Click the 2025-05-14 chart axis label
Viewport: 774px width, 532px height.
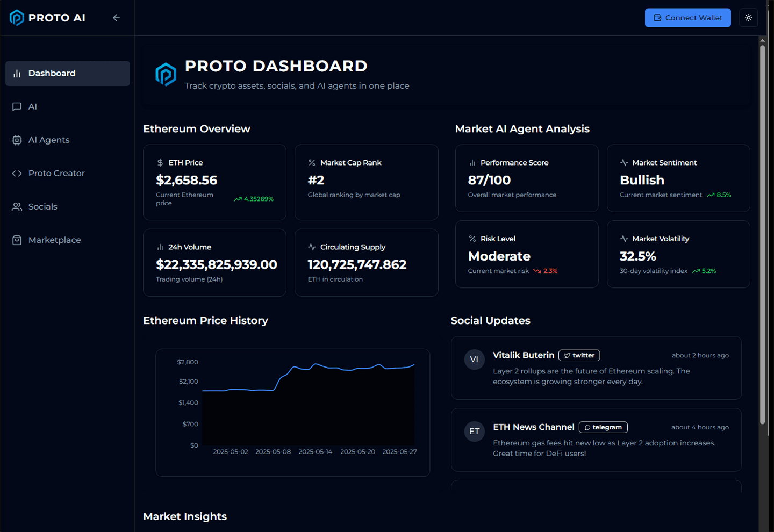[x=316, y=452]
